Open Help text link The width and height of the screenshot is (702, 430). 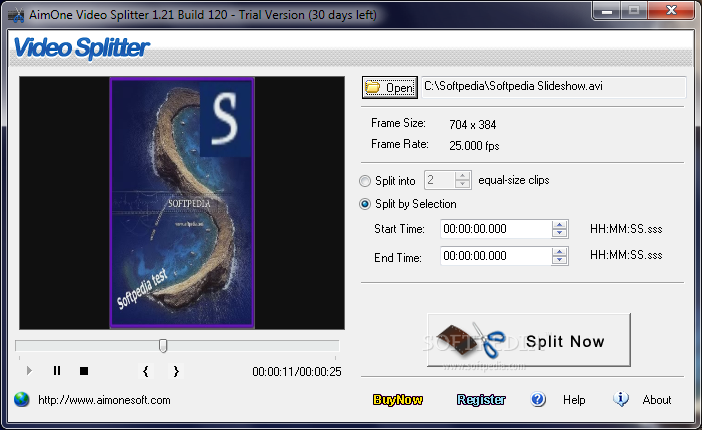click(574, 400)
